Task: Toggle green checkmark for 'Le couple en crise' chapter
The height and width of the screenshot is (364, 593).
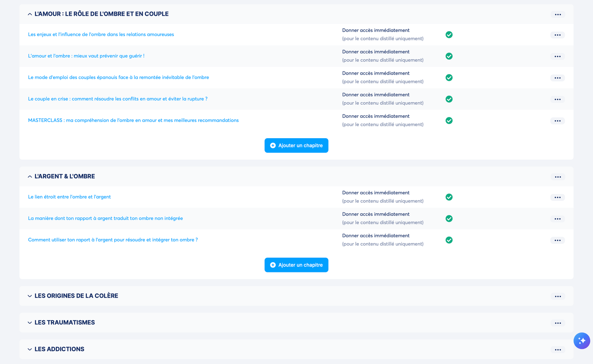Action: point(449,99)
